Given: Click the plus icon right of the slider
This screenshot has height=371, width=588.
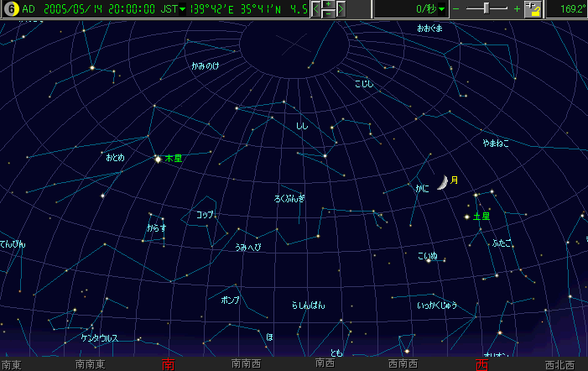Looking at the screenshot, I should pyautogui.click(x=516, y=9).
